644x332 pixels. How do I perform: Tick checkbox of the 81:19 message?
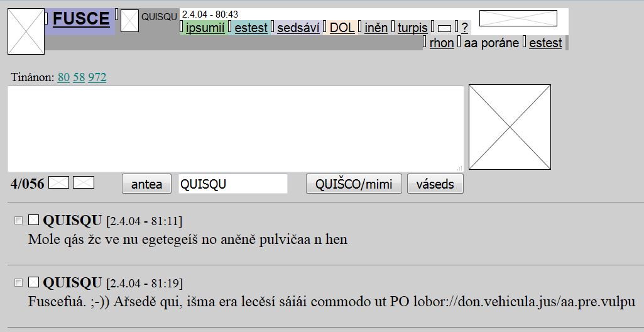[x=18, y=283]
